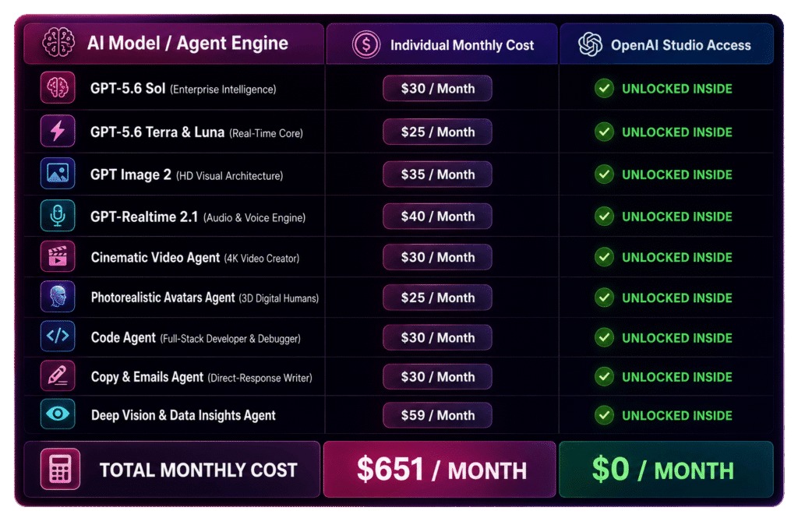Click the TOTAL MONTHLY COST label

[199, 470]
